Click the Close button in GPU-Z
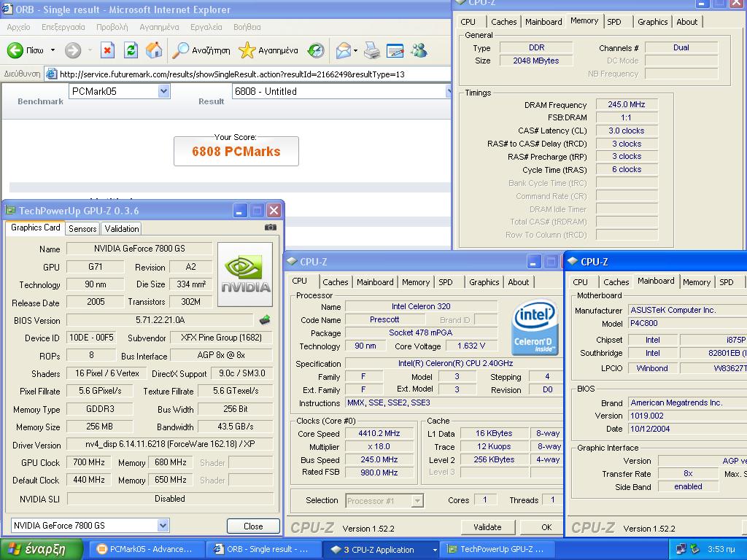This screenshot has width=747, height=560. 253,526
